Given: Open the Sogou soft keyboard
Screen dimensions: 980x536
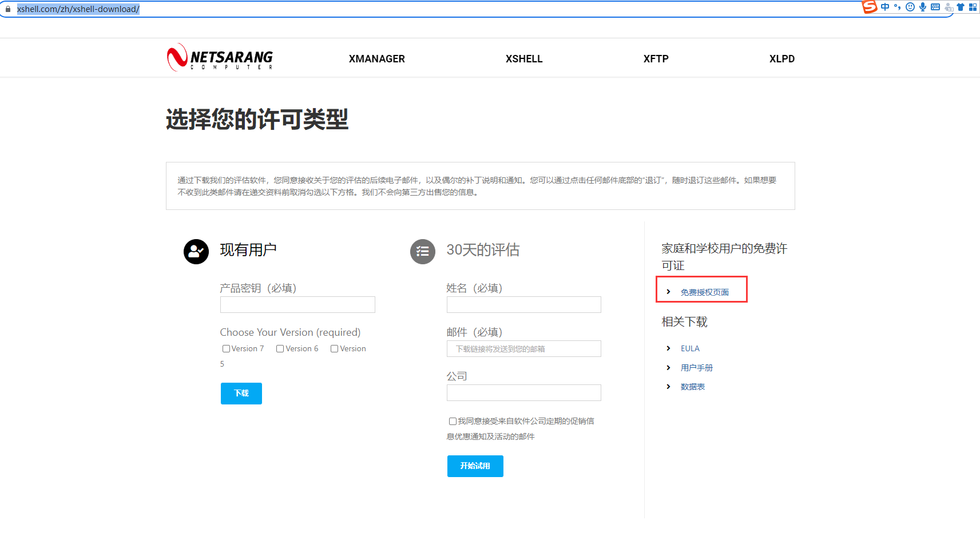Looking at the screenshot, I should tap(935, 7).
